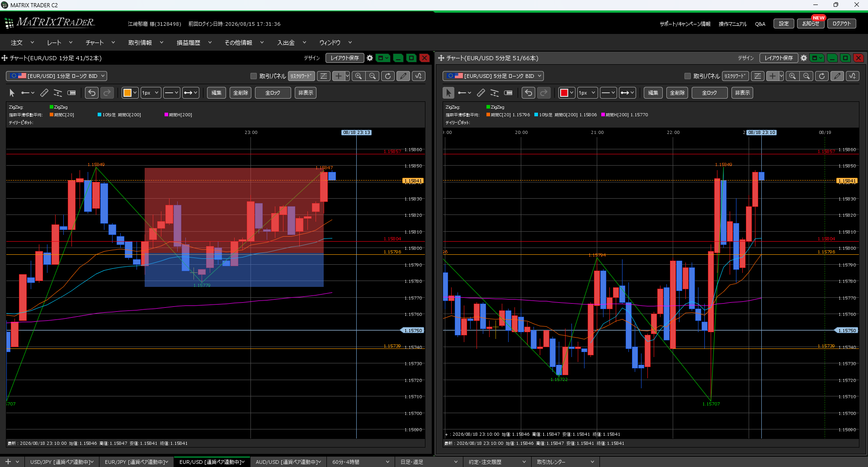Choose the Fibonacci lines tool in 1分足 chart
Screen dimensions: 868x467
coord(58,93)
